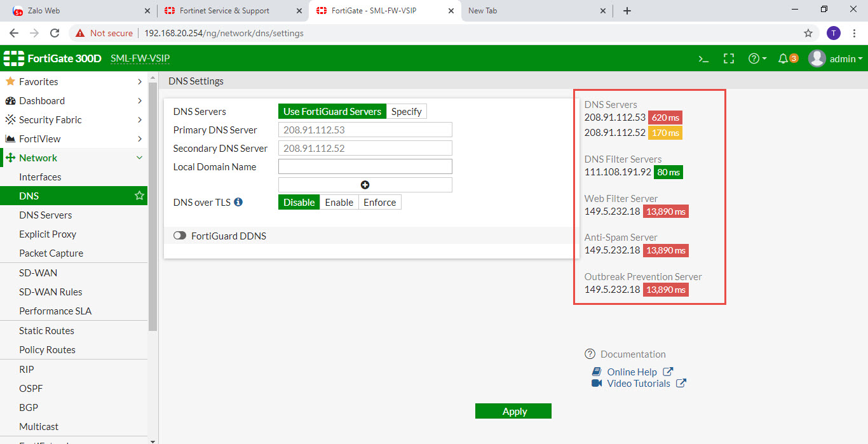The image size is (868, 444).
Task: Open Chrome three-dot menu
Action: [x=855, y=33]
